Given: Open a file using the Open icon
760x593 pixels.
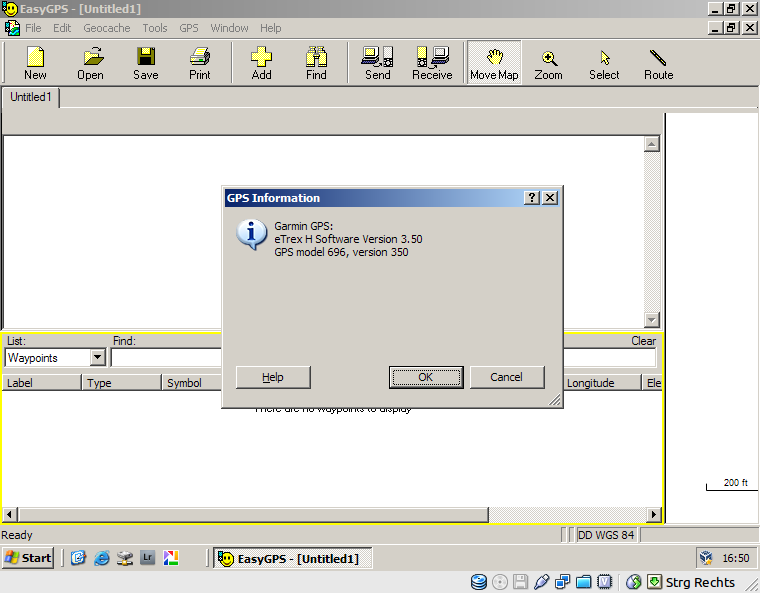Looking at the screenshot, I should point(91,63).
